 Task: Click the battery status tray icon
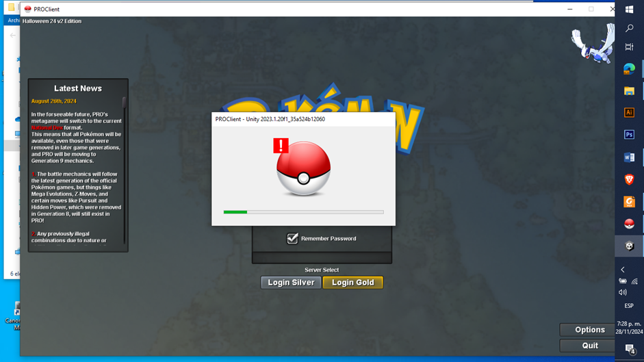tap(623, 281)
